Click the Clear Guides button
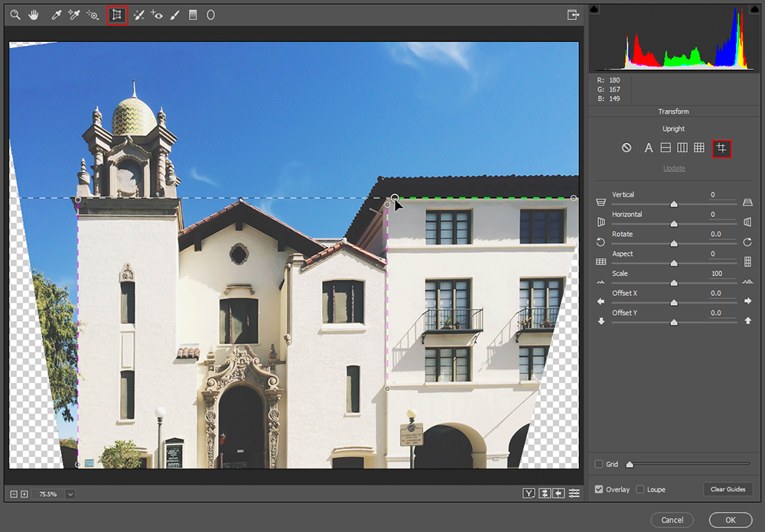Viewport: 765px width, 532px height. 728,489
